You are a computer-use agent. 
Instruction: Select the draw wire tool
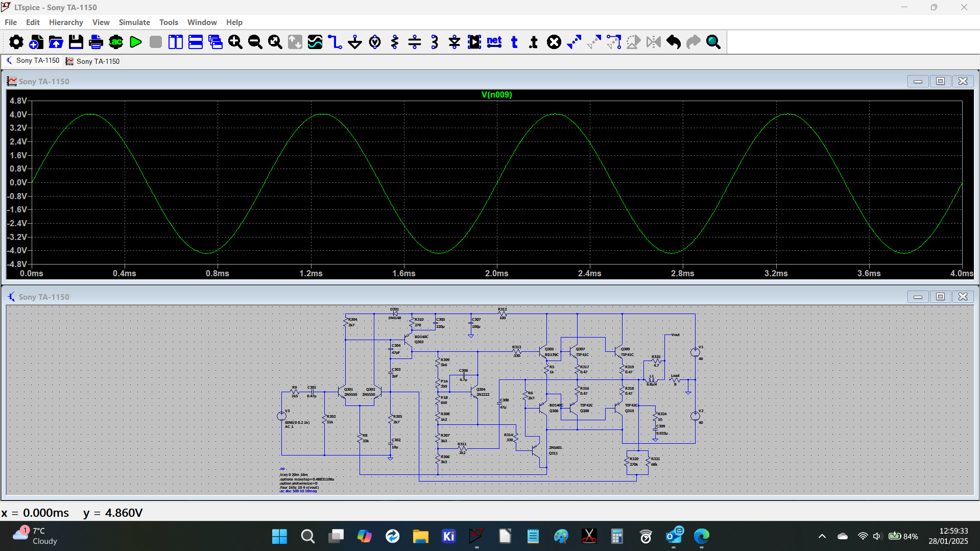pos(335,42)
